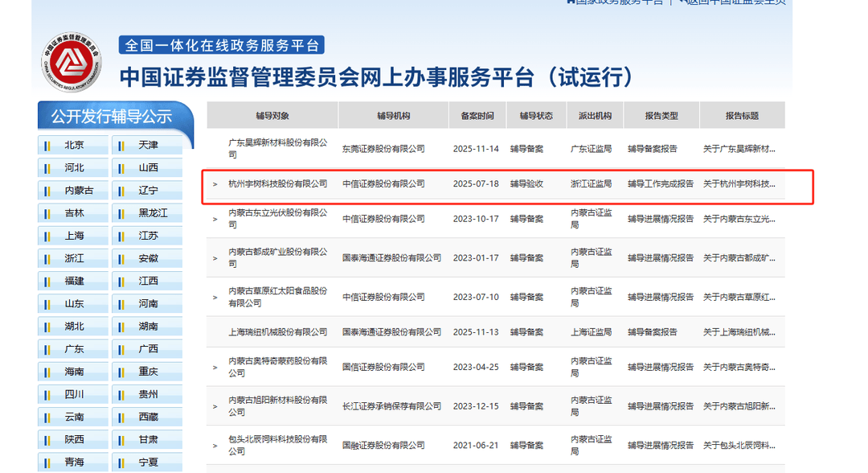Image resolution: width=868 pixels, height=473 pixels.
Task: Click 西藏 in the region list
Action: point(148,417)
